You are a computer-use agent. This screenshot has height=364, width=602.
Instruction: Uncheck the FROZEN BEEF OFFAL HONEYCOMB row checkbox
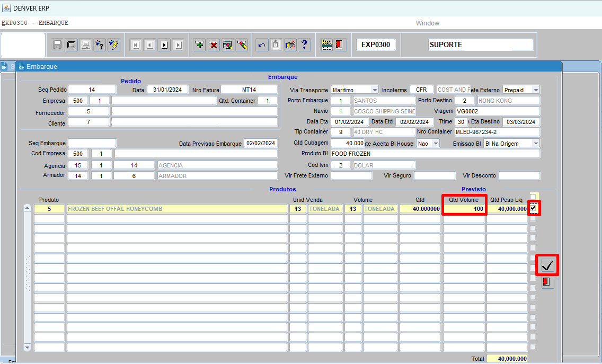click(x=533, y=208)
